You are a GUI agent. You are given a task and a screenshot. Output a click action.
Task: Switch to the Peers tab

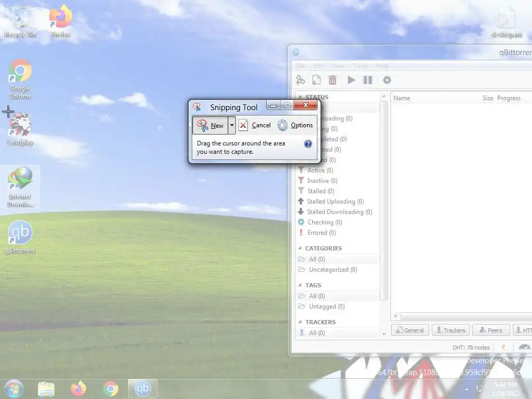[x=491, y=330]
